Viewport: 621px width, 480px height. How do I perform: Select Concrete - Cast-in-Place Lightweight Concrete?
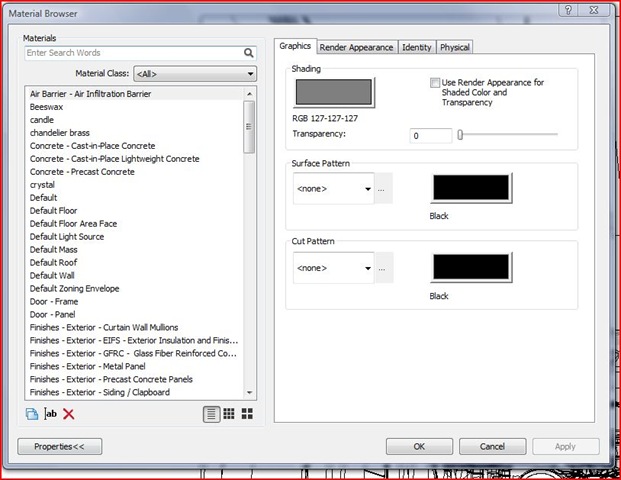point(135,159)
